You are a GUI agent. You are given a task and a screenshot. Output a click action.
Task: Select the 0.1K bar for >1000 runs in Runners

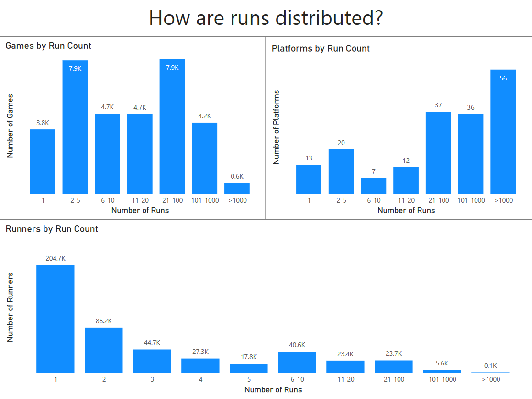pyautogui.click(x=490, y=372)
